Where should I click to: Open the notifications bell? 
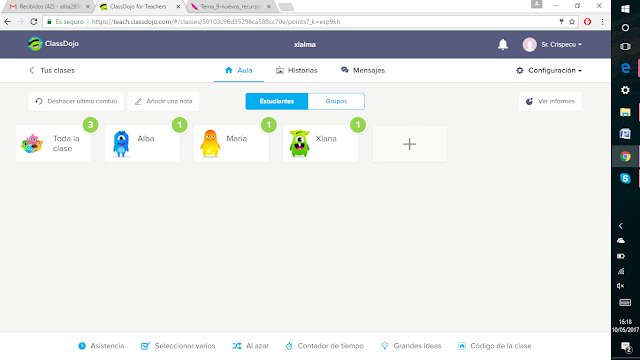coord(503,44)
